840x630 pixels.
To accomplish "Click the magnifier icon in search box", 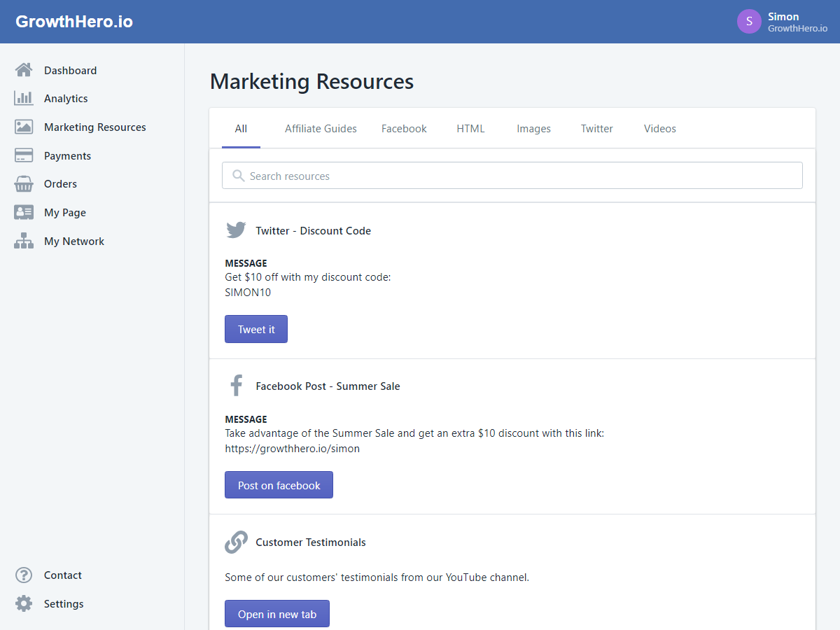I will pyautogui.click(x=239, y=176).
